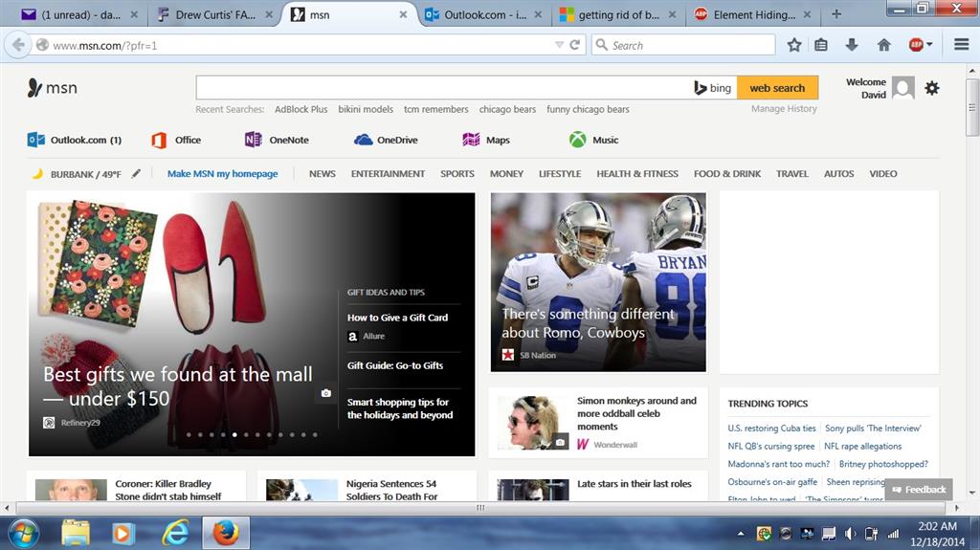Click the horizontal scrollbar at the bottom
980x550 pixels.
pos(480,508)
